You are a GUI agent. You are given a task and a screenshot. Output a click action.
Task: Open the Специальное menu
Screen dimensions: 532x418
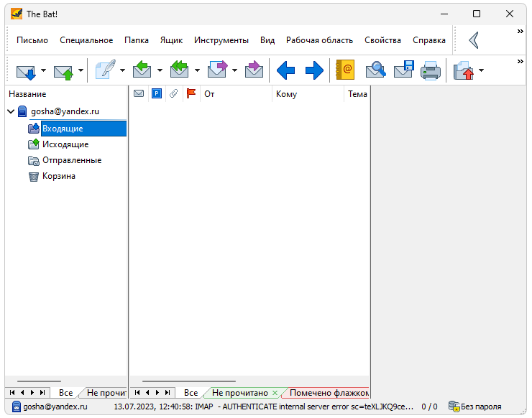[86, 40]
